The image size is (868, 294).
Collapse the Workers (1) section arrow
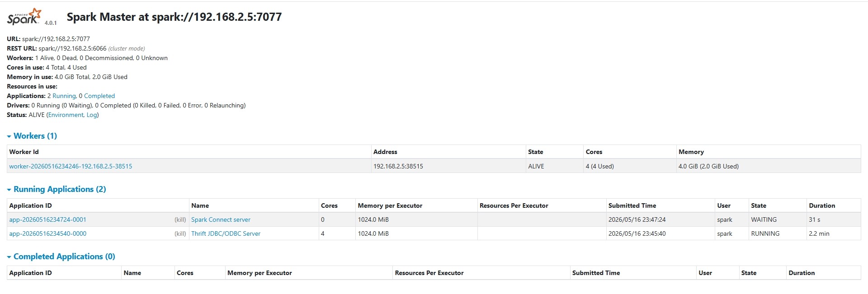coord(9,136)
